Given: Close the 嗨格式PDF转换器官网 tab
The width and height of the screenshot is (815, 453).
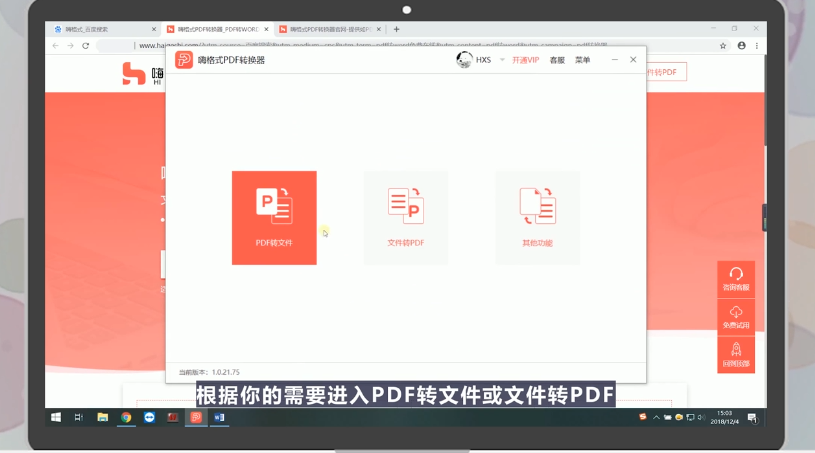Looking at the screenshot, I should [x=378, y=29].
